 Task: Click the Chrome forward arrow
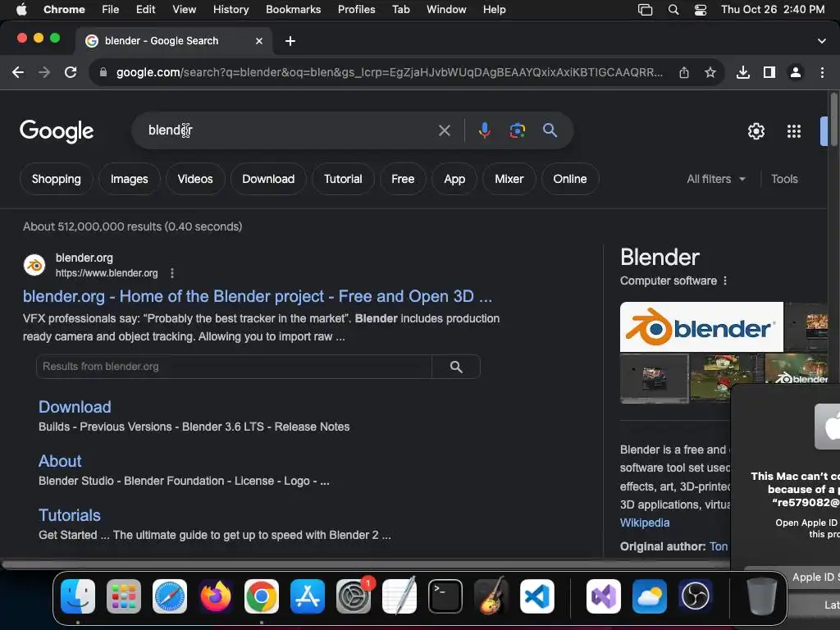pyautogui.click(x=44, y=72)
